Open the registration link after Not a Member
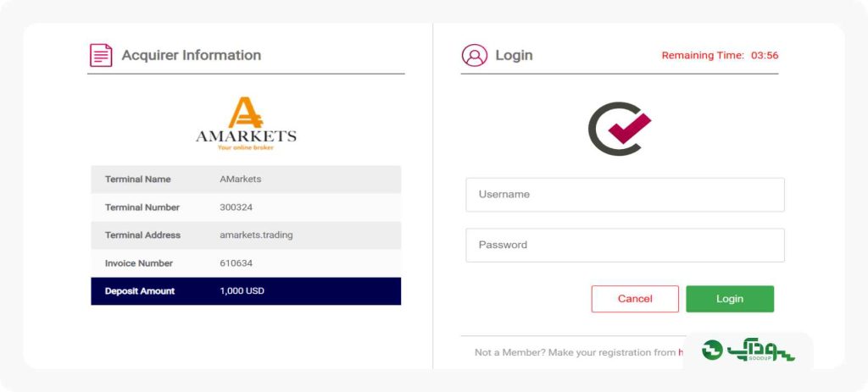868x392 pixels. pyautogui.click(x=681, y=352)
